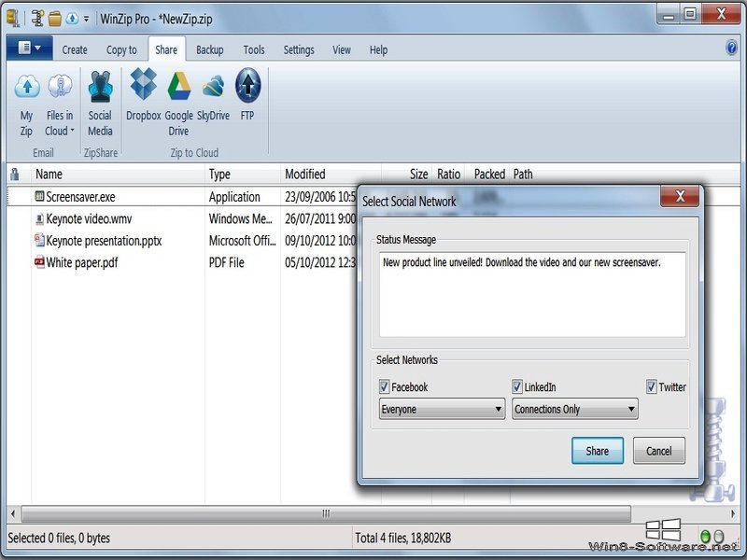The height and width of the screenshot is (560, 747).
Task: Select the Keynote presentation.pptx file row
Action: coord(182,241)
